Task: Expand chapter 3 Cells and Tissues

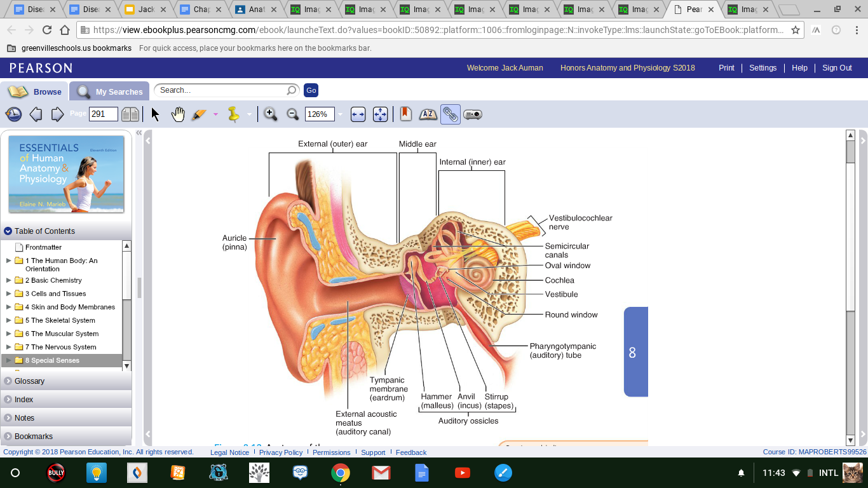Action: [x=8, y=294]
